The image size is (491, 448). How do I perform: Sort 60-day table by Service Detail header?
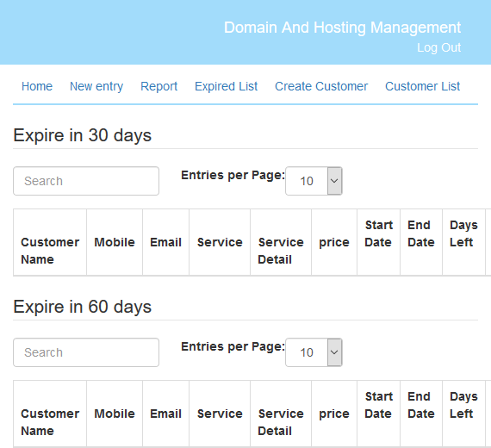[281, 422]
